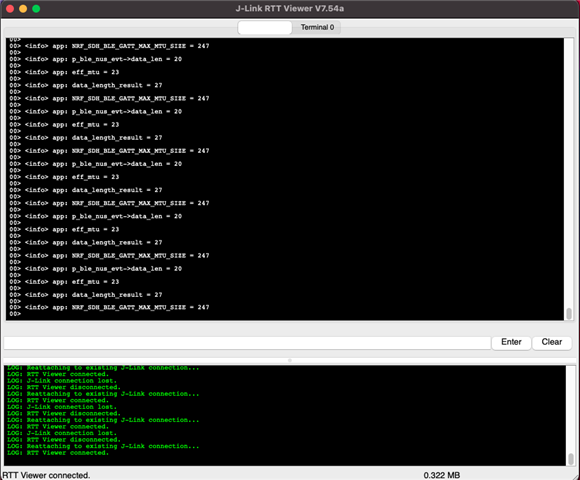Screen dimensions: 580x480
Task: Click the first 'Reattaching to existing J-Link connection' log line
Action: point(103,368)
